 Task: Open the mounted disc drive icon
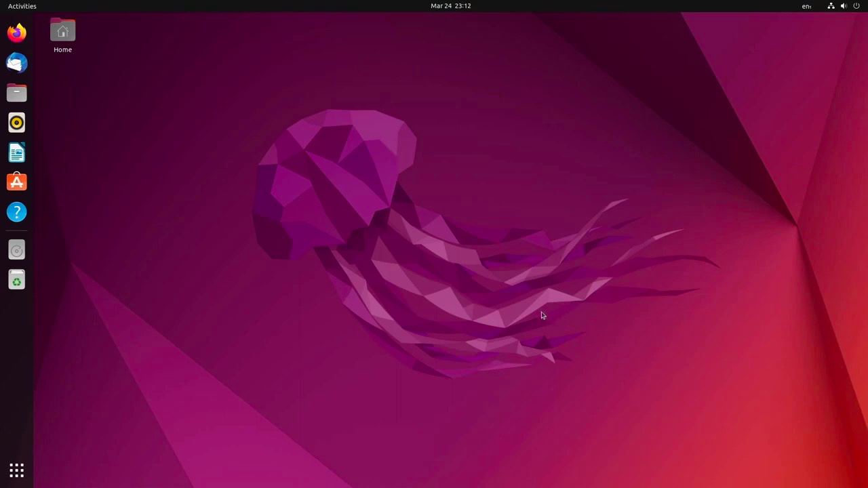(17, 250)
